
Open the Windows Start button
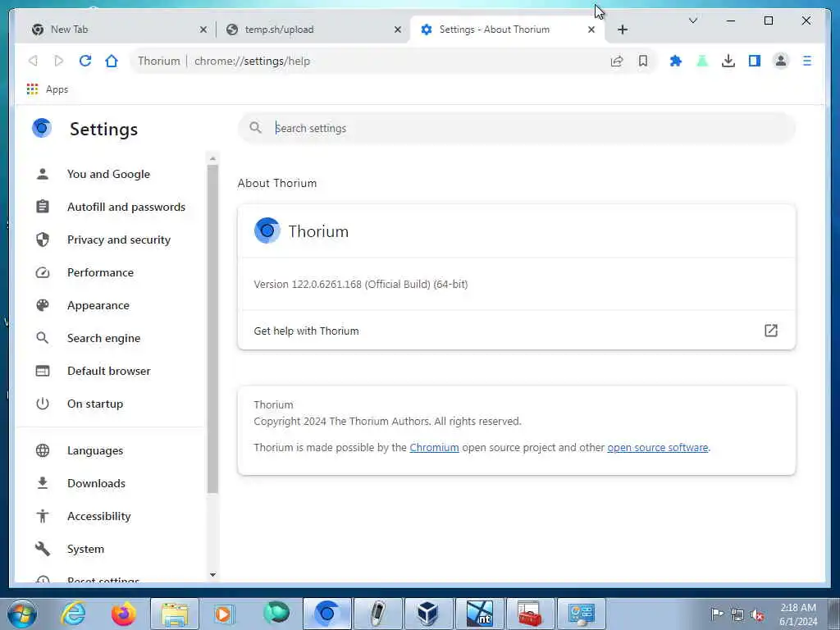tap(22, 614)
